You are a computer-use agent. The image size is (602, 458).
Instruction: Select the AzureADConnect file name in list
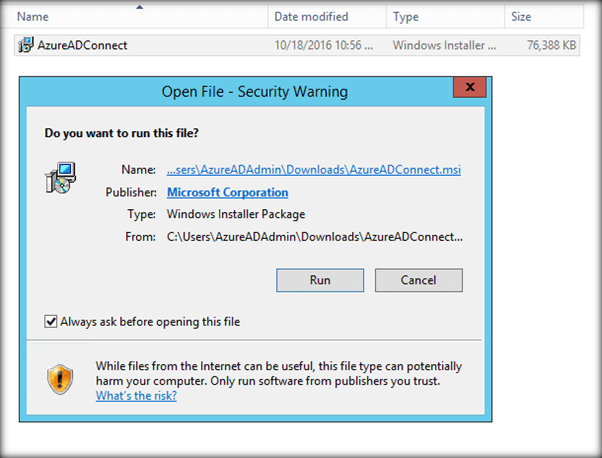click(x=82, y=45)
